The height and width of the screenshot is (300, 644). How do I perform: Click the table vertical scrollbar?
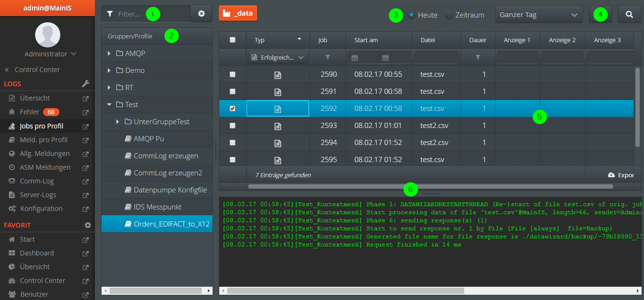tap(638, 107)
